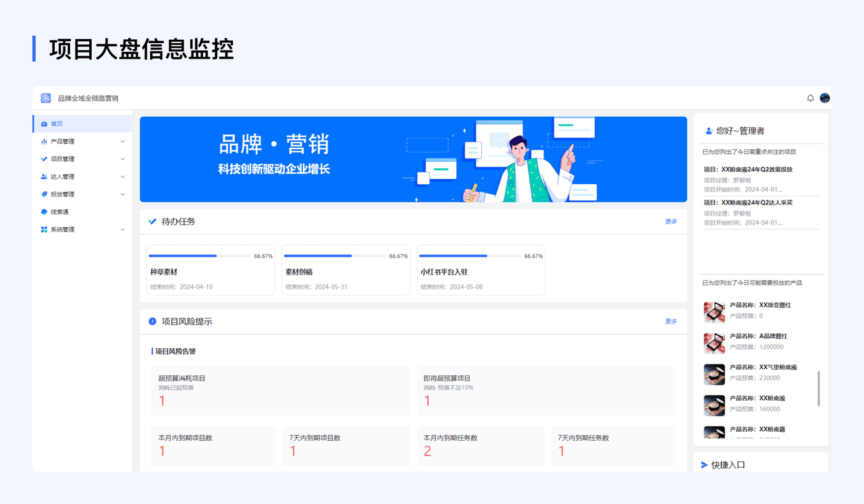Viewport: 864px width, 504px height.
Task: Click the XX粉底霜 product thumbnail
Action: (714, 432)
